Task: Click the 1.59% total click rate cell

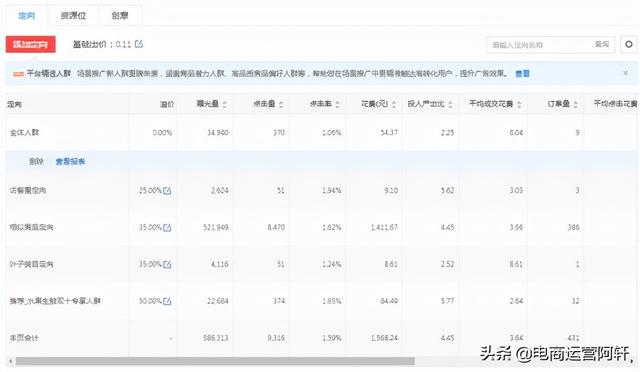Action: tap(331, 338)
